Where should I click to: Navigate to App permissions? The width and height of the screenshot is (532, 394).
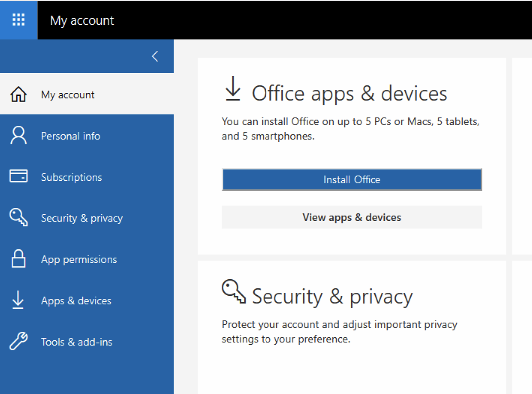(87, 259)
